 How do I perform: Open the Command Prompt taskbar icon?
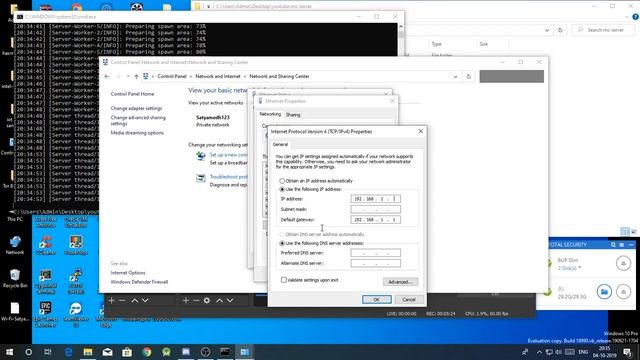click(x=225, y=352)
